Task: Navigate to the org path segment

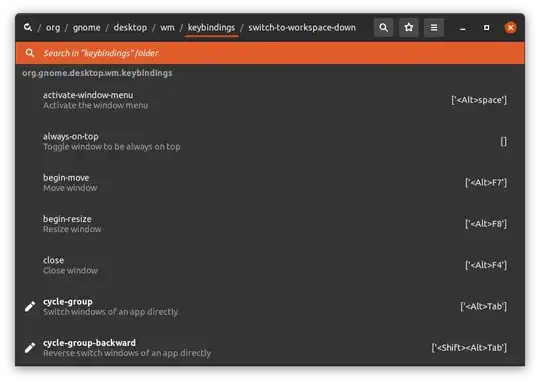Action: [x=53, y=28]
